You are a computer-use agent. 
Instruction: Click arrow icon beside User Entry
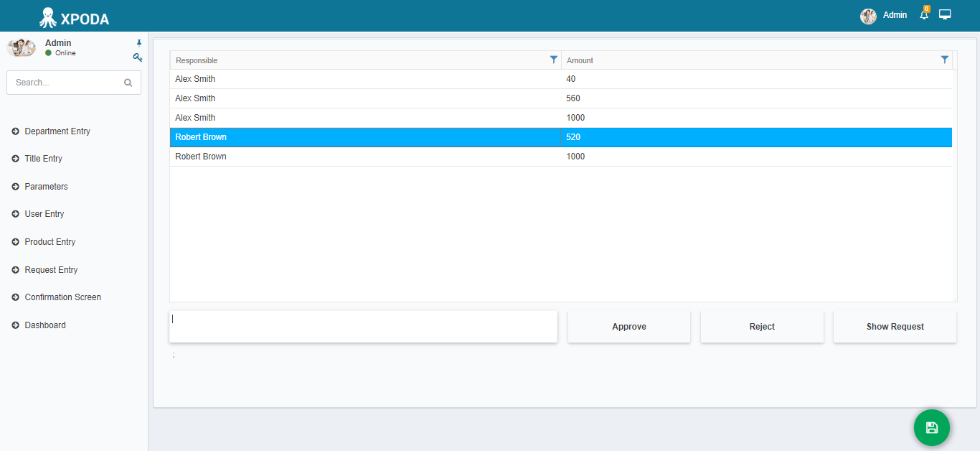click(16, 214)
